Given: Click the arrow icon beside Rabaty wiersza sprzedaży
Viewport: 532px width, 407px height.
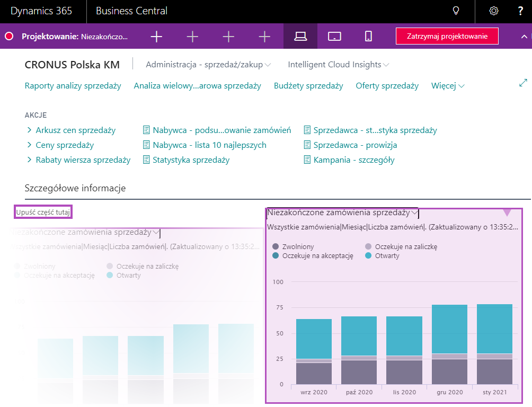Looking at the screenshot, I should [29, 160].
